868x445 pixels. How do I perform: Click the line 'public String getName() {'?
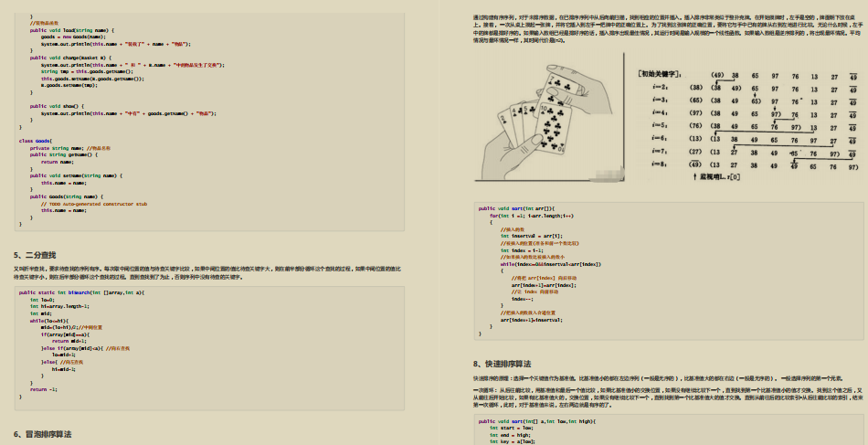64,155
